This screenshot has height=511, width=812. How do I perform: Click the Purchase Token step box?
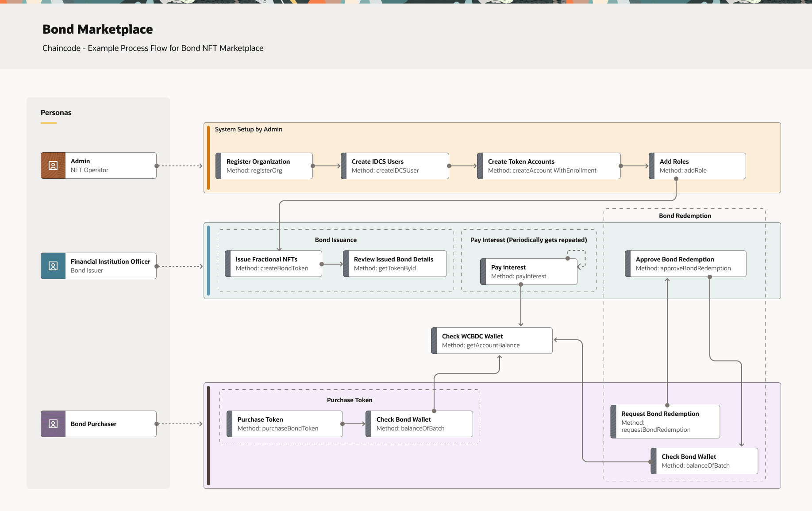285,424
